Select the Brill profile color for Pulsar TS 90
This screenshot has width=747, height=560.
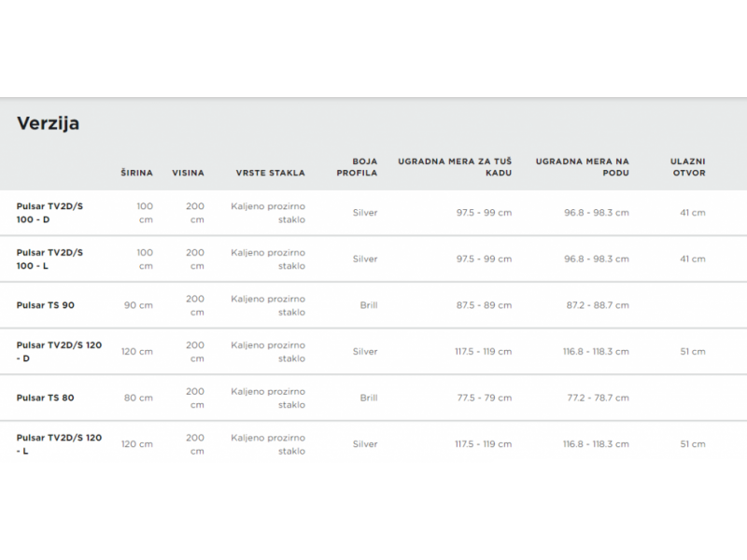pyautogui.click(x=368, y=305)
